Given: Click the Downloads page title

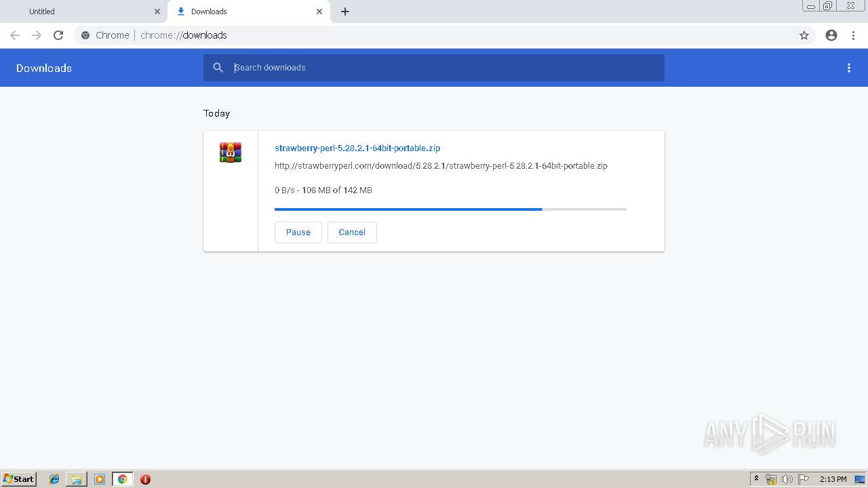Looking at the screenshot, I should coord(44,68).
